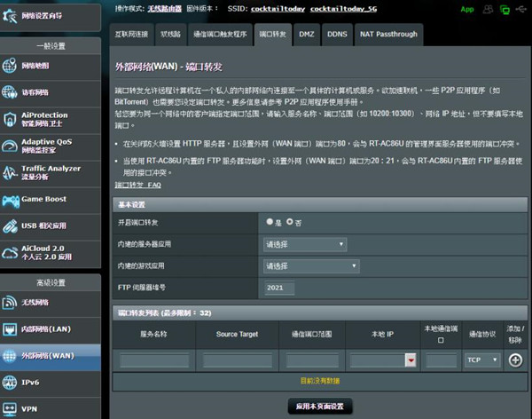This screenshot has height=419, width=532.
Task: Click the FTP server port field
Action: tap(279, 288)
